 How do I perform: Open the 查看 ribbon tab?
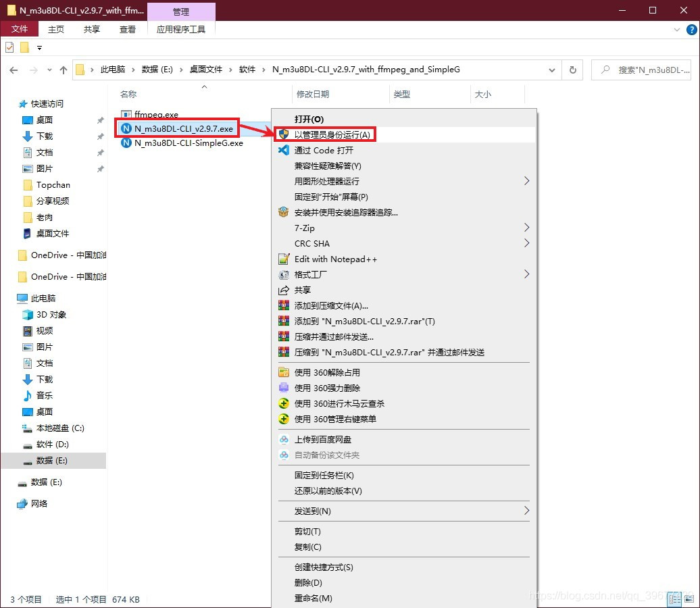[127, 30]
